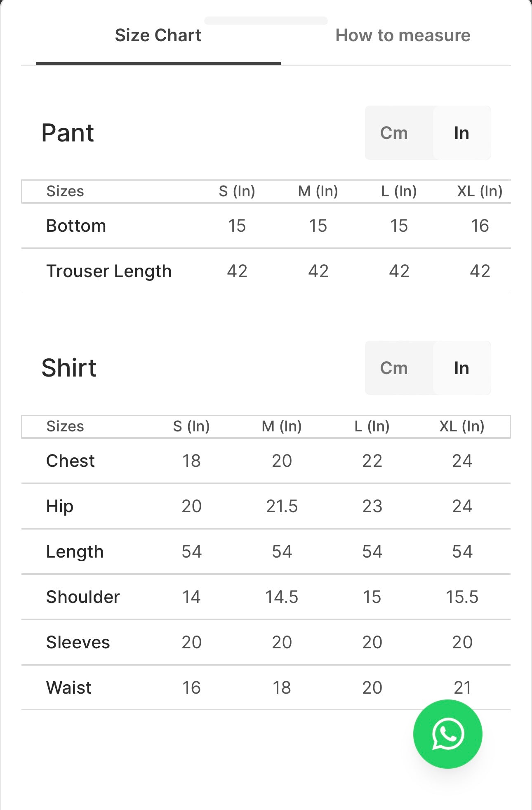Image resolution: width=532 pixels, height=810 pixels.
Task: Click the Sleeves row label
Action: click(78, 642)
